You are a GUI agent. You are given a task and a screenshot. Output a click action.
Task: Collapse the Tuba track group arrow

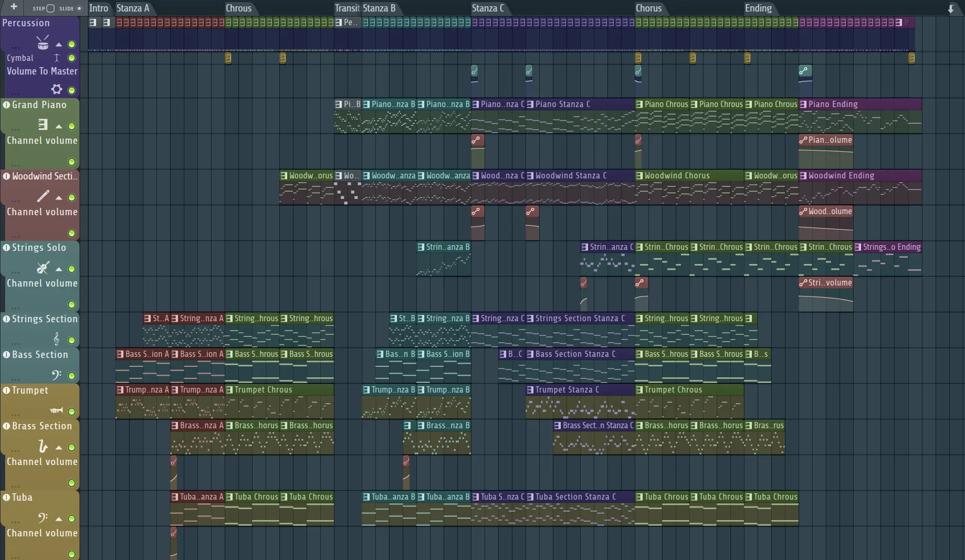(x=59, y=519)
